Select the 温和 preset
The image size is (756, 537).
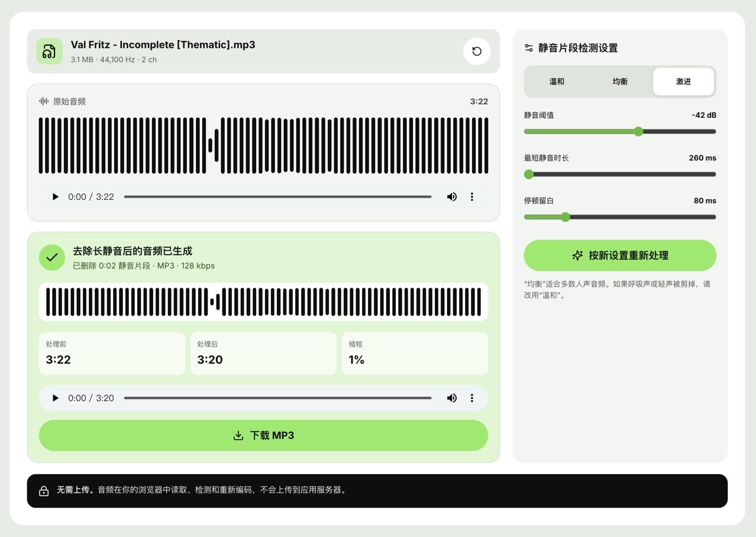click(557, 82)
